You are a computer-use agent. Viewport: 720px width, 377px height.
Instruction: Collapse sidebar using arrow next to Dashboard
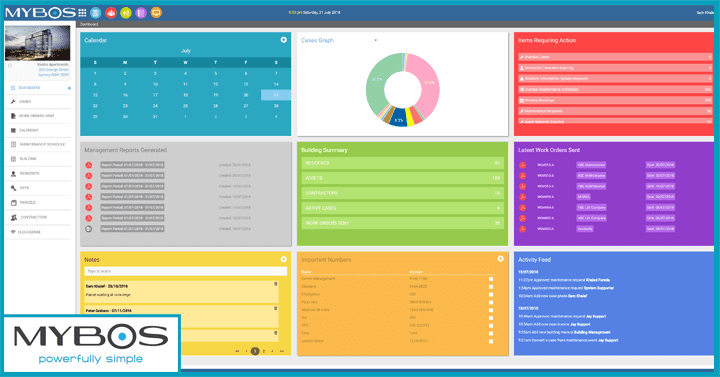click(x=69, y=88)
